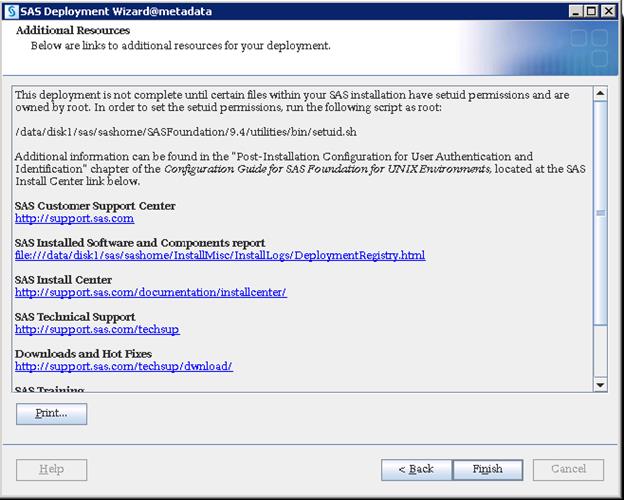Select the setuid.sh script path text
The width and height of the screenshot is (624, 500).
click(186, 132)
